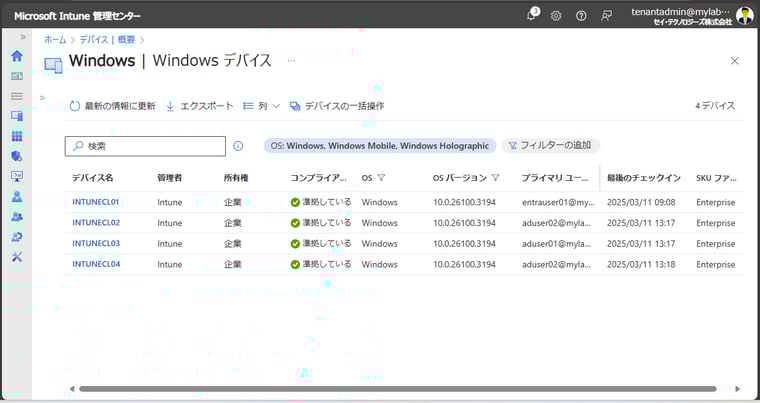Open the Groups icon in sidebar
The image size is (760, 403).
pyautogui.click(x=17, y=216)
